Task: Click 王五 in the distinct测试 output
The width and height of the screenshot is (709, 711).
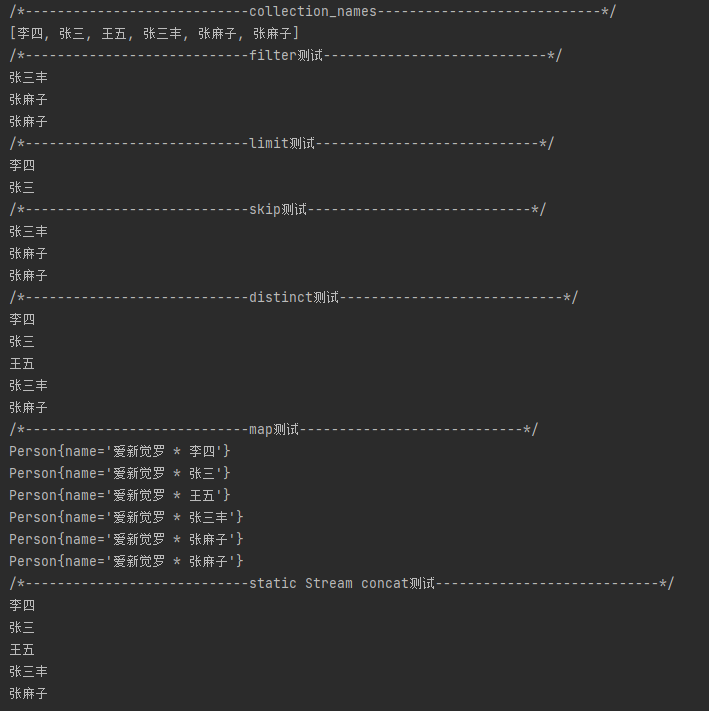Action: [22, 364]
